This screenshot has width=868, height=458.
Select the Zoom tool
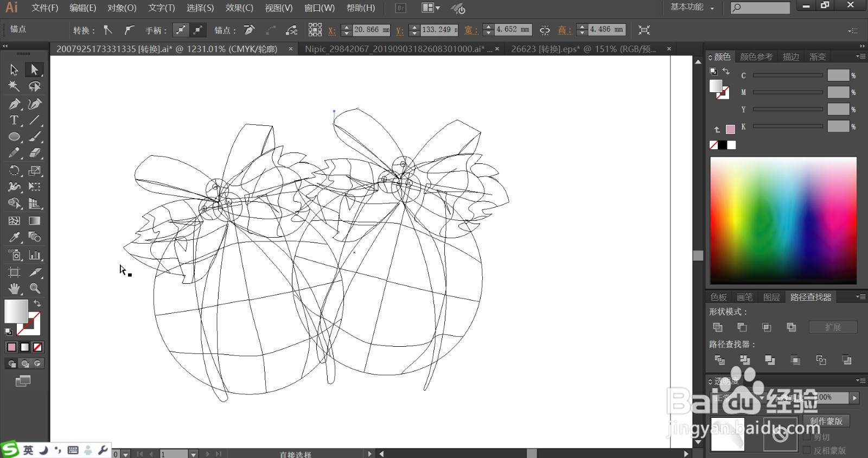pyautogui.click(x=35, y=288)
